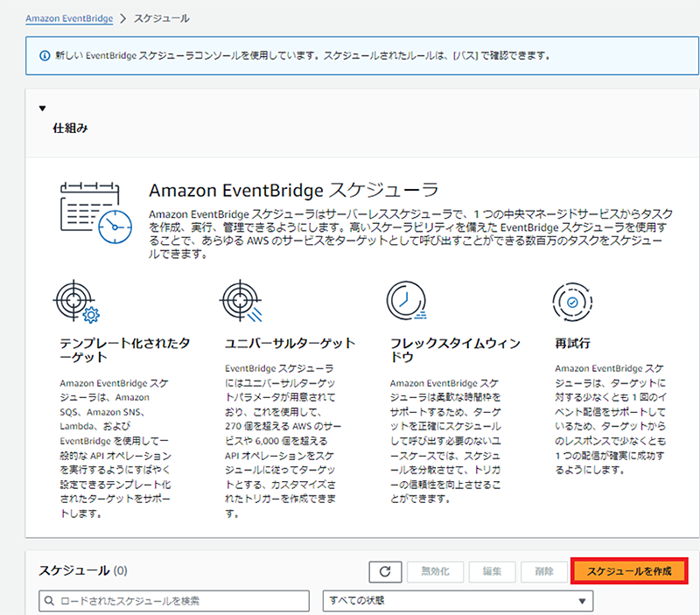Click the 無効化 button
The height and width of the screenshot is (615, 700).
point(435,572)
